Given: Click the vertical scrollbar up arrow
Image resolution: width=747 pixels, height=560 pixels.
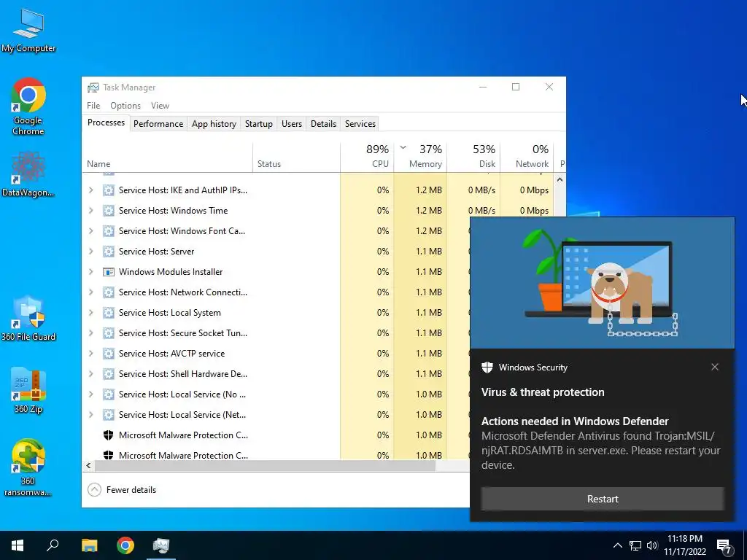Looking at the screenshot, I should [x=560, y=179].
